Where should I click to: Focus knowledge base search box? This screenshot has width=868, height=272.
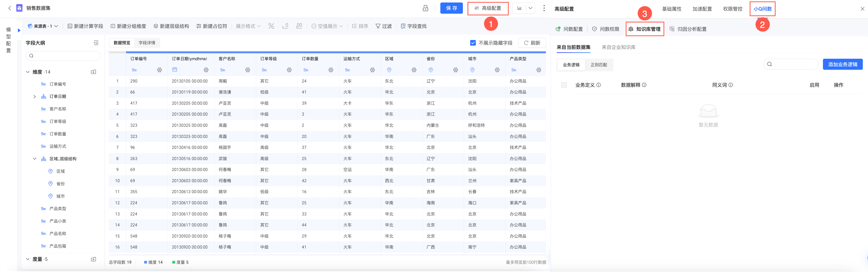click(x=791, y=64)
